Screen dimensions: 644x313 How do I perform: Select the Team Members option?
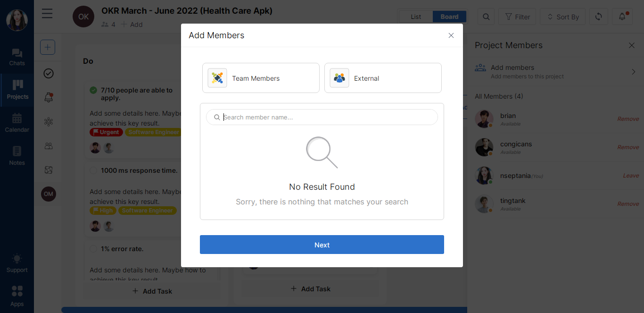click(261, 78)
